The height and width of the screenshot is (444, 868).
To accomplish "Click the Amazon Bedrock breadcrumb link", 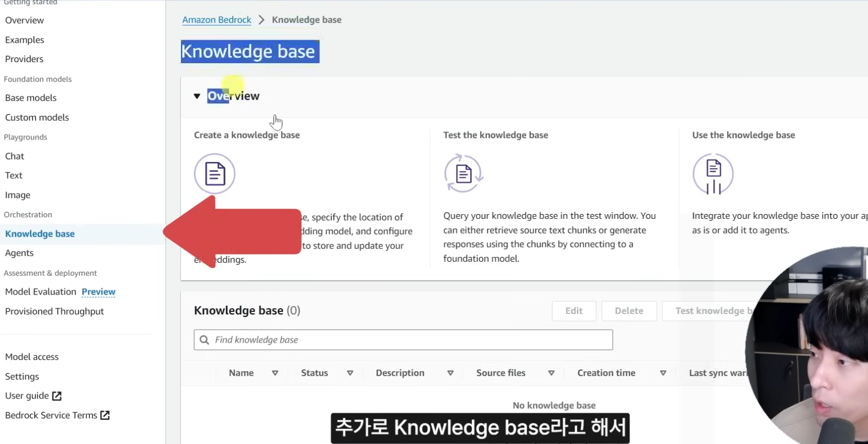I will [216, 20].
